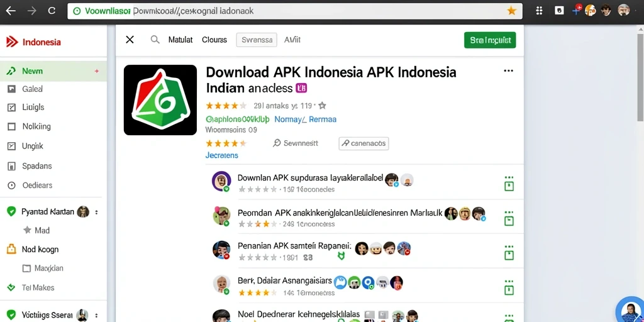Go back with the browser back arrow
644x322 pixels.
(11, 11)
